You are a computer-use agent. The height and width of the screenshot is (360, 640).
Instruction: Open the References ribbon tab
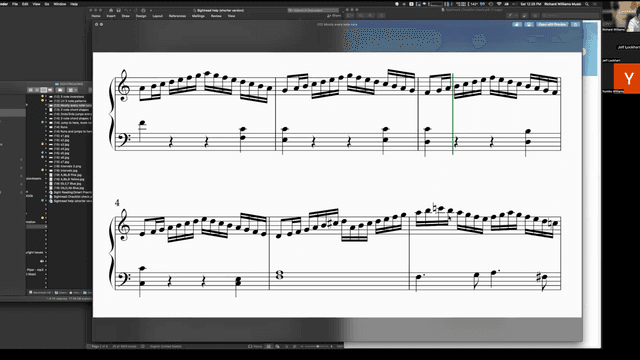tap(177, 16)
